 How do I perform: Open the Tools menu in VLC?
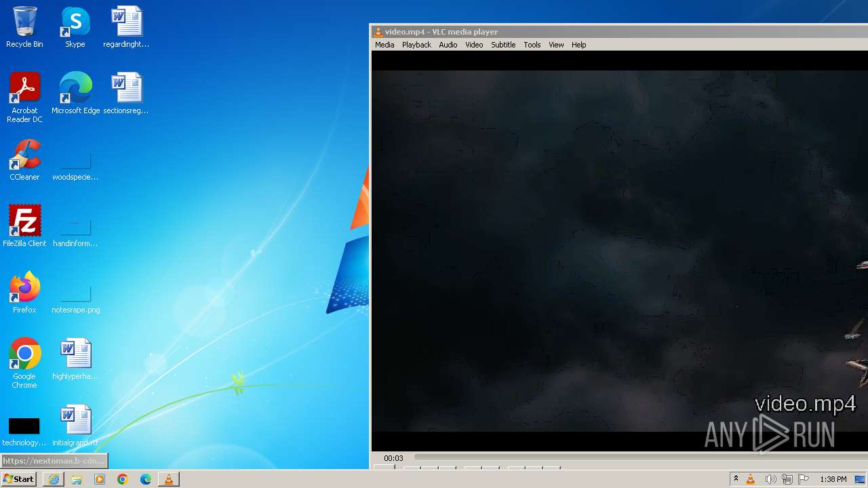(532, 45)
